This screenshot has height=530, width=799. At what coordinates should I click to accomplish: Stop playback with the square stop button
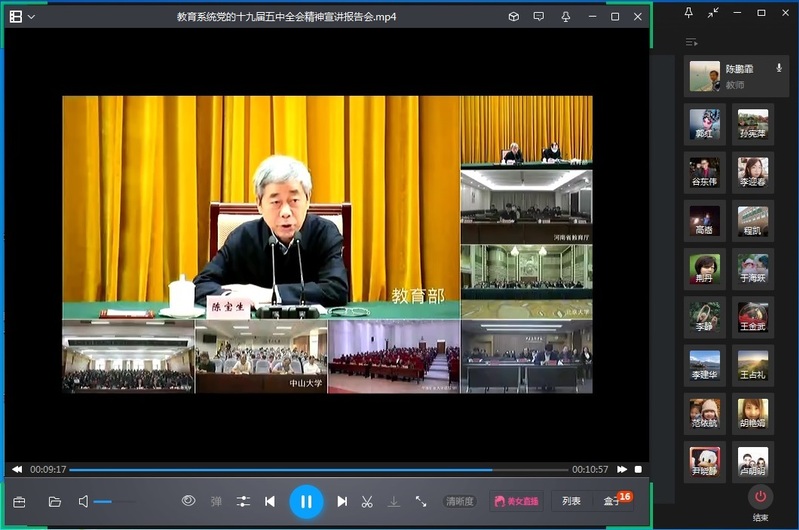638,469
